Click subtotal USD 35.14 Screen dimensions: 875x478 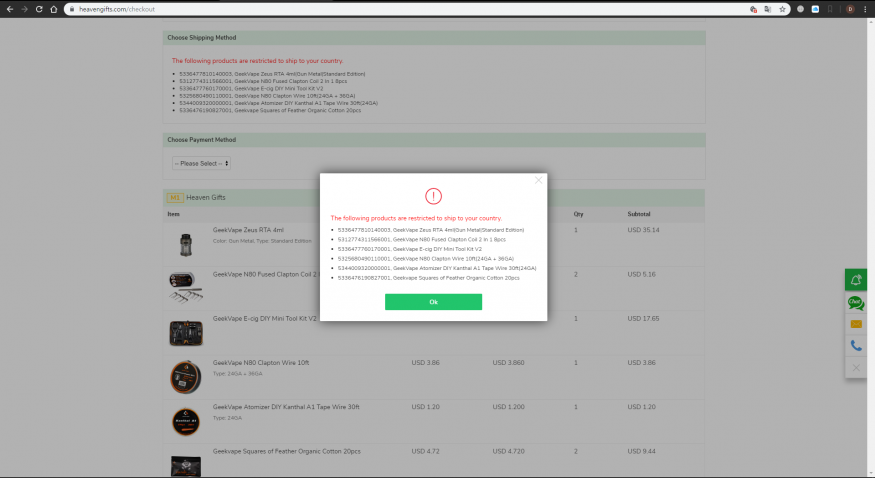pos(643,230)
